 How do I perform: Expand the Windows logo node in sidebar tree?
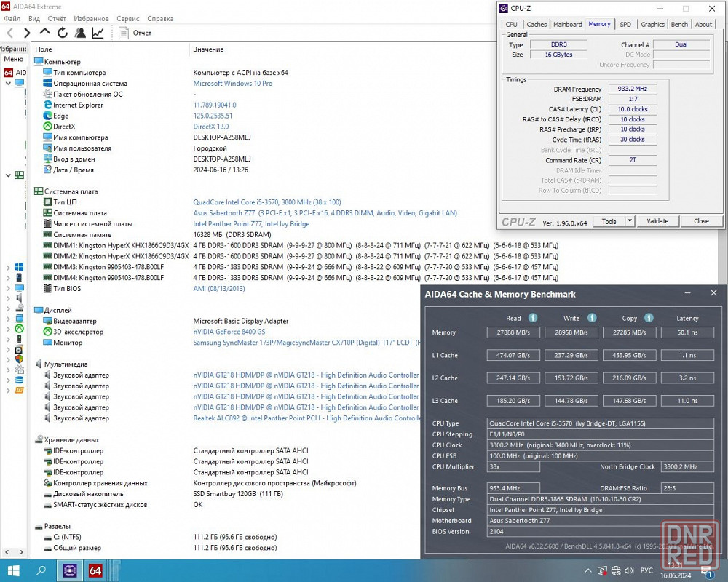pos(8,267)
